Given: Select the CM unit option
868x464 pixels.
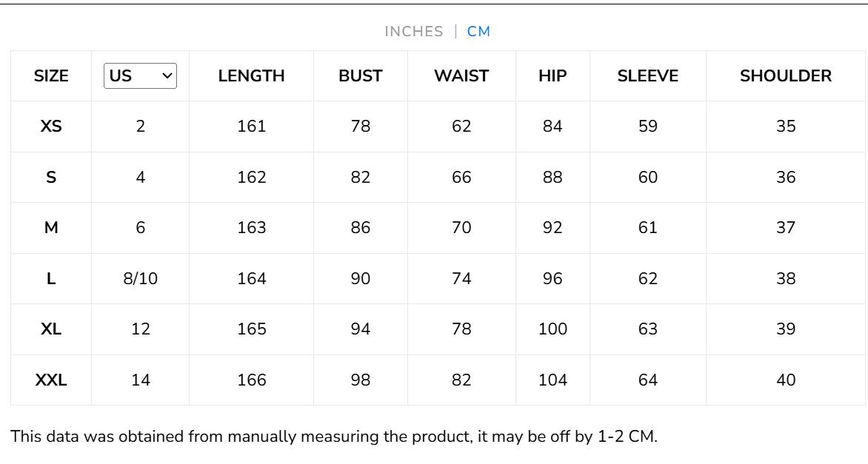Looking at the screenshot, I should (x=478, y=31).
